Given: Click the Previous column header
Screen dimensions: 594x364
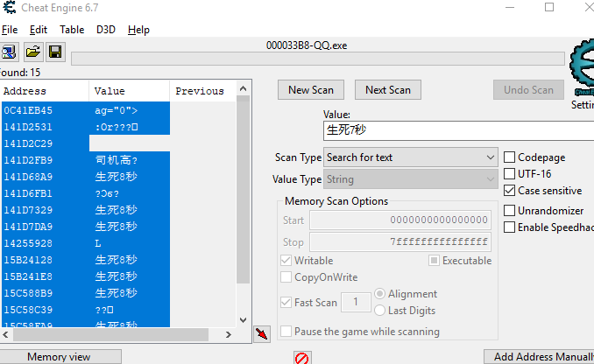Looking at the screenshot, I should coord(202,91).
